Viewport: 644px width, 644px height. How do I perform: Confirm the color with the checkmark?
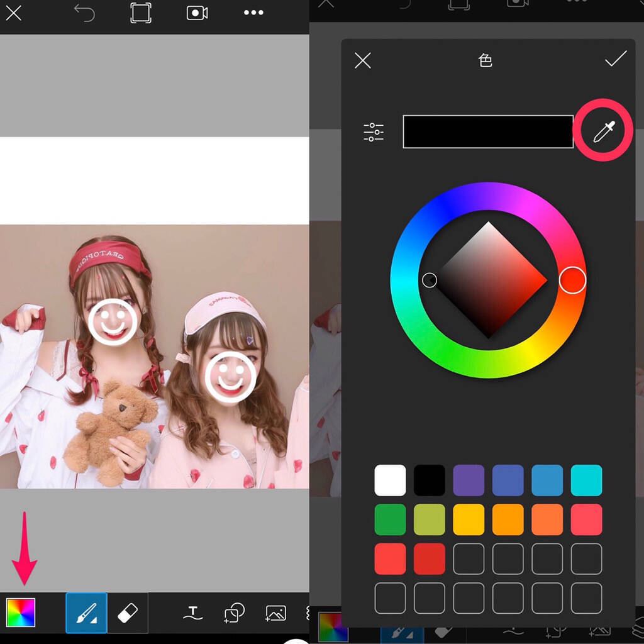pos(615,60)
